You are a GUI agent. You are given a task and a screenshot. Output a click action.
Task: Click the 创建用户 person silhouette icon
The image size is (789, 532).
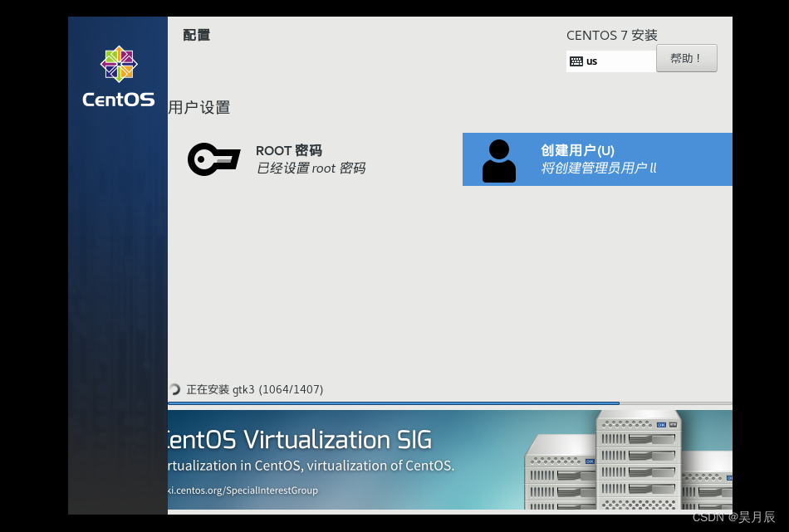[498, 161]
